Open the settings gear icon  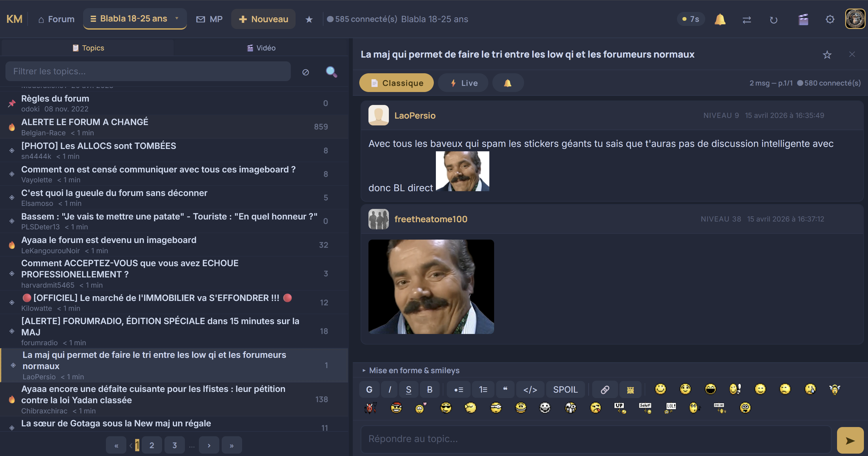coord(830,19)
